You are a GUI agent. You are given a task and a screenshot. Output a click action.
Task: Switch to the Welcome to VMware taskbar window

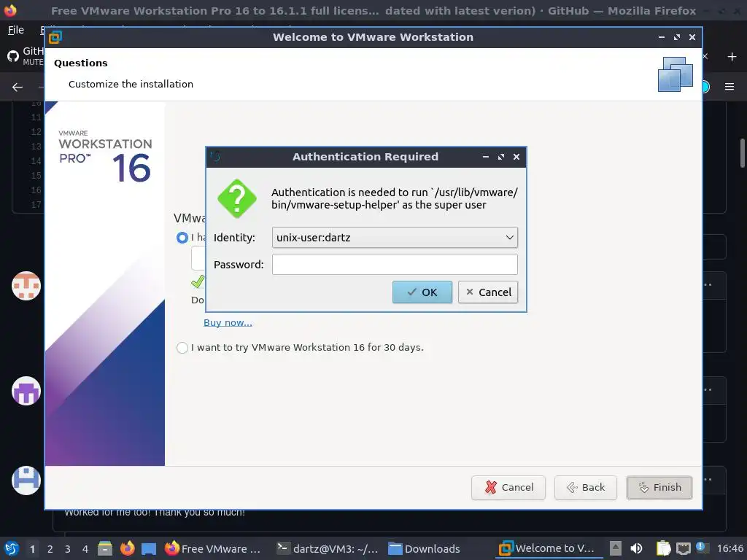pyautogui.click(x=547, y=548)
